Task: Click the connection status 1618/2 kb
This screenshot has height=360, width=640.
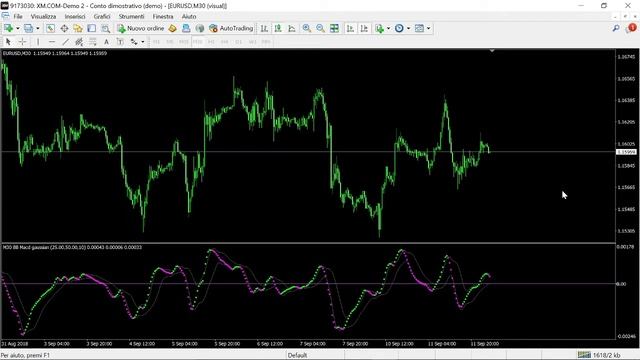Action: tap(599, 355)
